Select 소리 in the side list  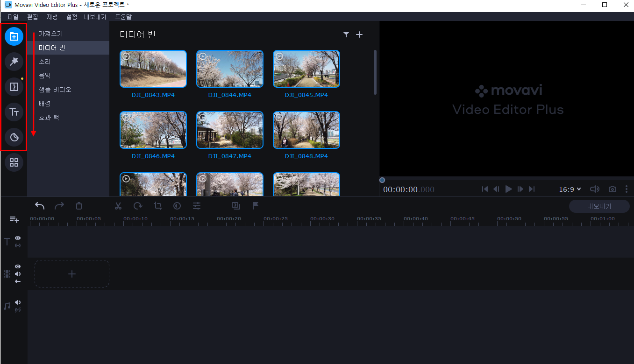pos(68,62)
